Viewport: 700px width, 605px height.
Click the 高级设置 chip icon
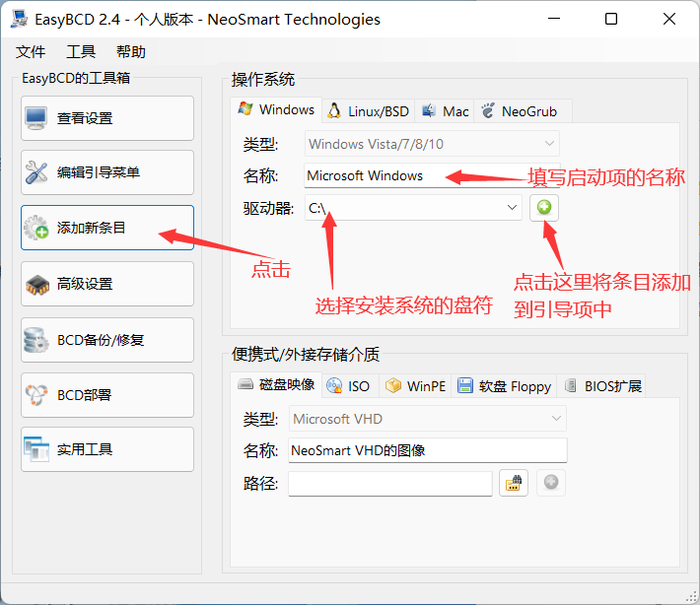[x=37, y=284]
